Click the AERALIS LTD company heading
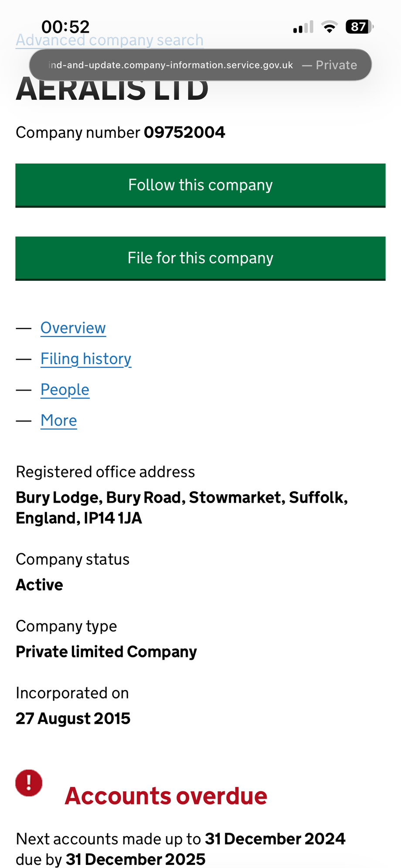Screen dimensions: 401x868 tap(112, 90)
